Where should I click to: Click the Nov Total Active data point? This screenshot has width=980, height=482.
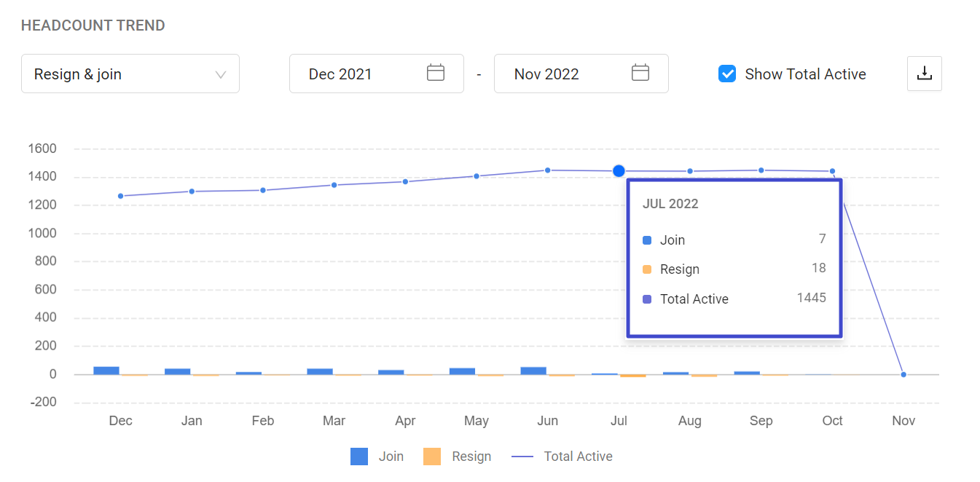coord(903,374)
